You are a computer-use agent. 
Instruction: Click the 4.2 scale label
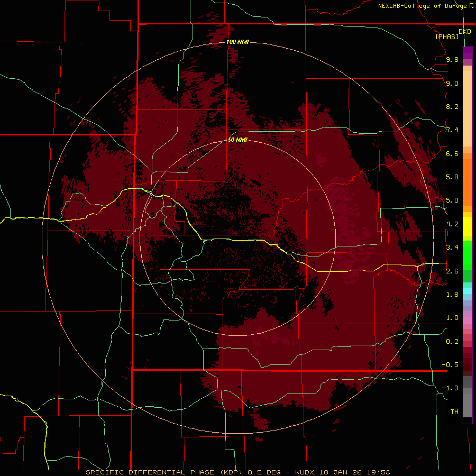452,224
